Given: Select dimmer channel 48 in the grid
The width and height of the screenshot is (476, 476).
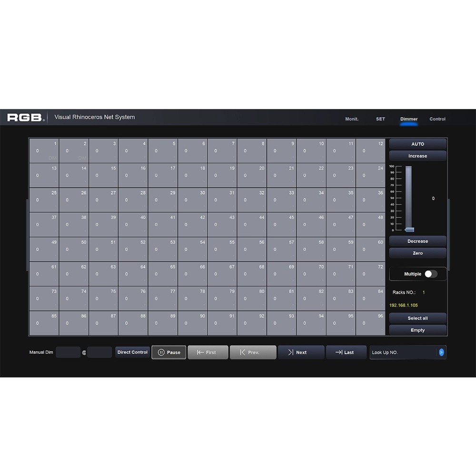Looking at the screenshot, I should [371, 224].
